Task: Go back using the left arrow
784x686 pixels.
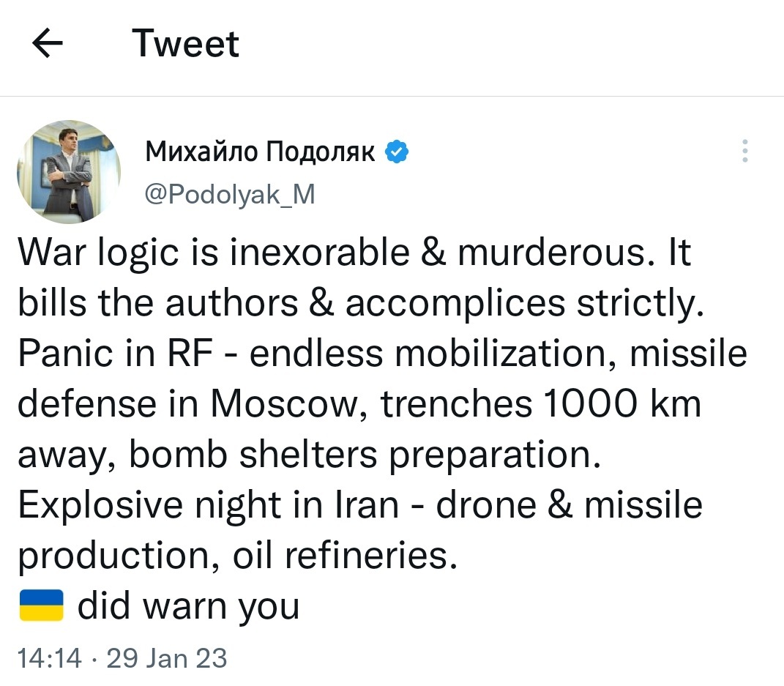Action: (48, 44)
